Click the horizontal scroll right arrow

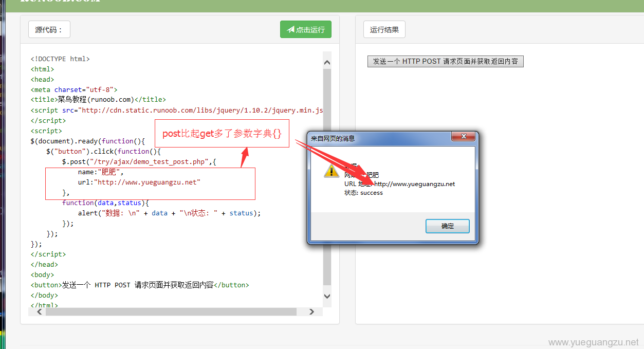[x=311, y=312]
